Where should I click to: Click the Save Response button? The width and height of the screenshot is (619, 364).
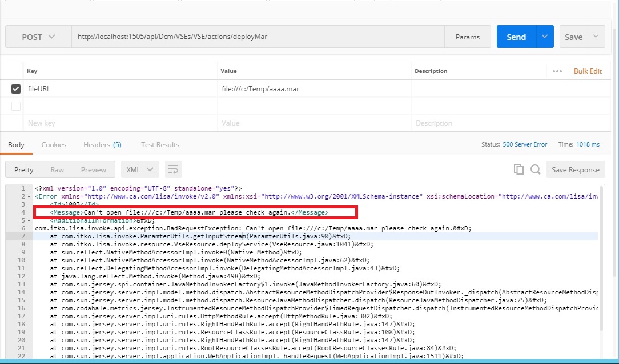click(576, 169)
